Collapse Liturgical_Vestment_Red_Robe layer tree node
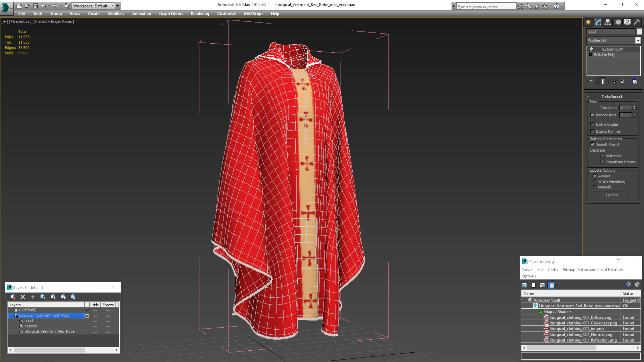644x362 pixels. click(11, 316)
